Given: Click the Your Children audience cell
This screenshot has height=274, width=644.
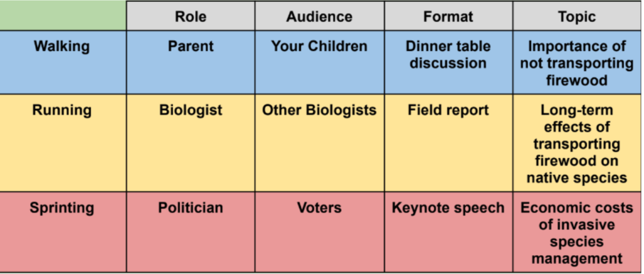Looking at the screenshot, I should [319, 47].
